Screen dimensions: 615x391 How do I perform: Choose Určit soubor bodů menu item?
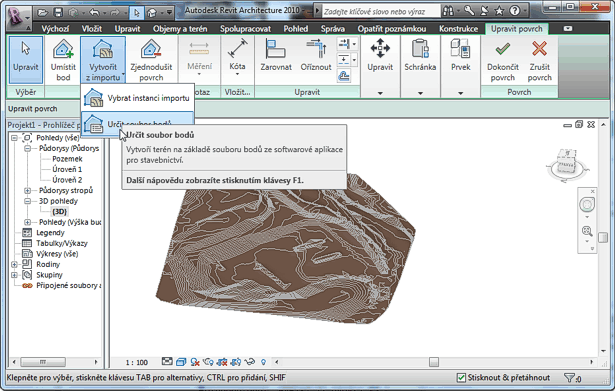click(x=138, y=123)
